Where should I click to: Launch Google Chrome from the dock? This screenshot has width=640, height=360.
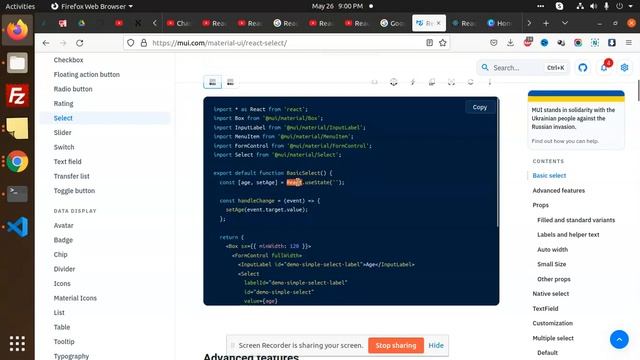(17, 161)
